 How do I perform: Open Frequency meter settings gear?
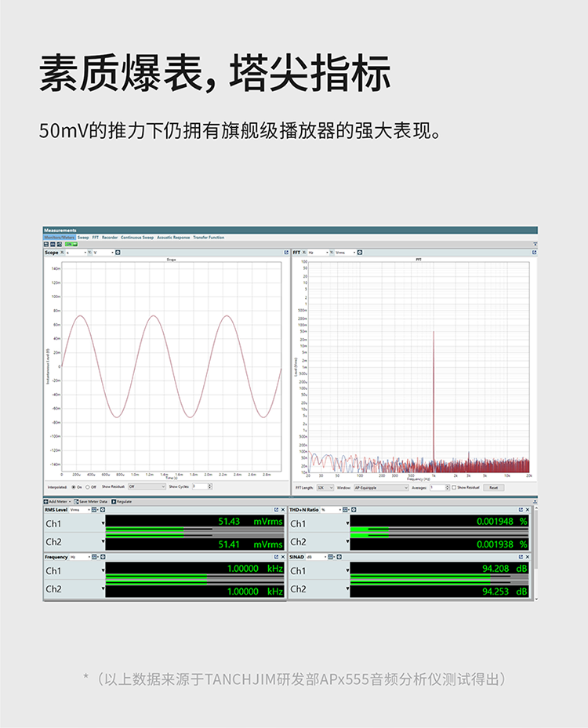103,557
